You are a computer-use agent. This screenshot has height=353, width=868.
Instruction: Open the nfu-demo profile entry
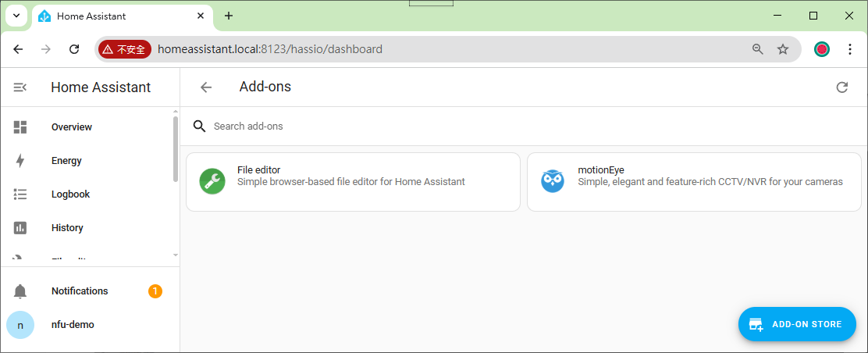point(88,325)
